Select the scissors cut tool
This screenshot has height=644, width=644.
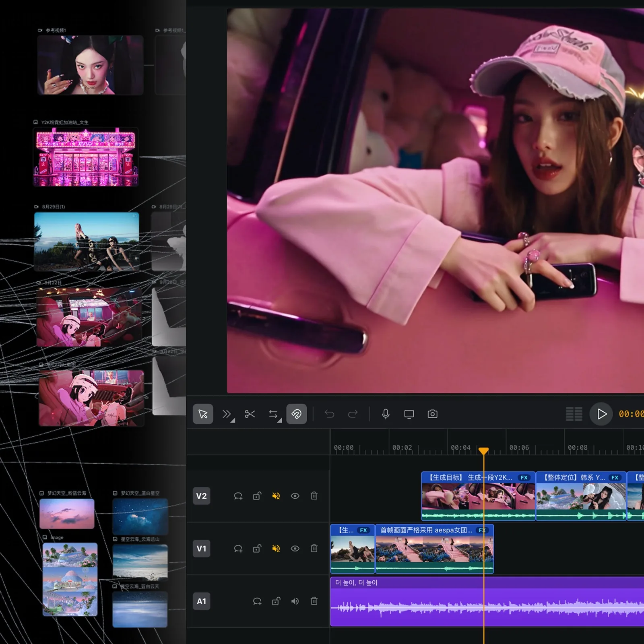pyautogui.click(x=250, y=414)
